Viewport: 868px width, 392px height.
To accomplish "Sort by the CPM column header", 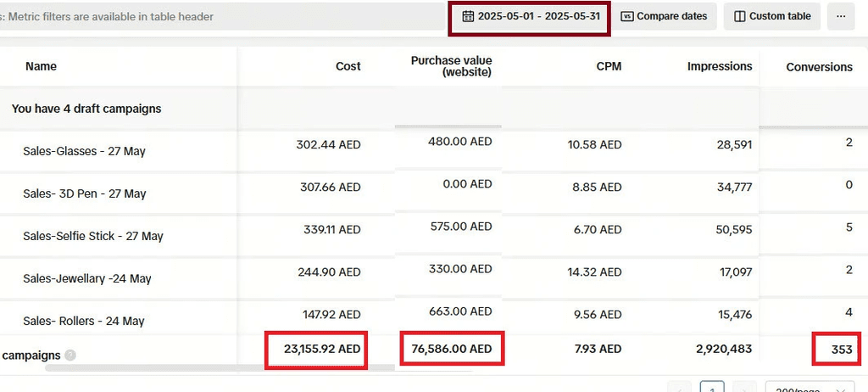I will tap(609, 66).
